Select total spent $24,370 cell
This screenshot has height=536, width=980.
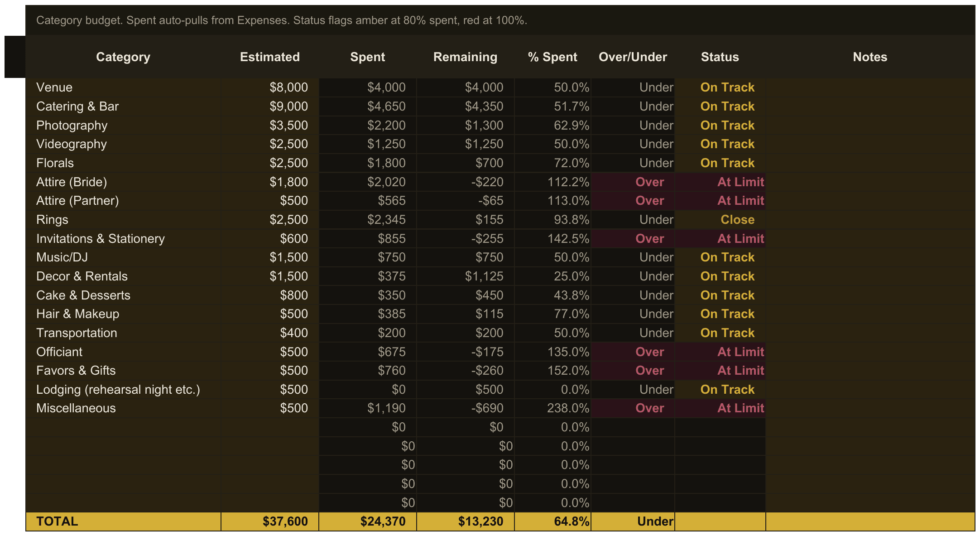[368, 522]
